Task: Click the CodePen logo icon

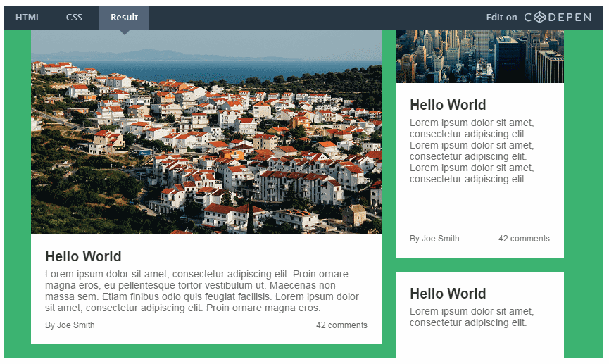Action: point(540,18)
